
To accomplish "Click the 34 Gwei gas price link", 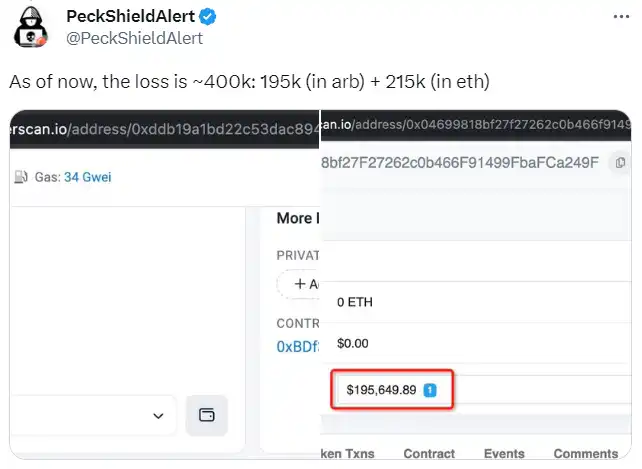I will point(86,177).
